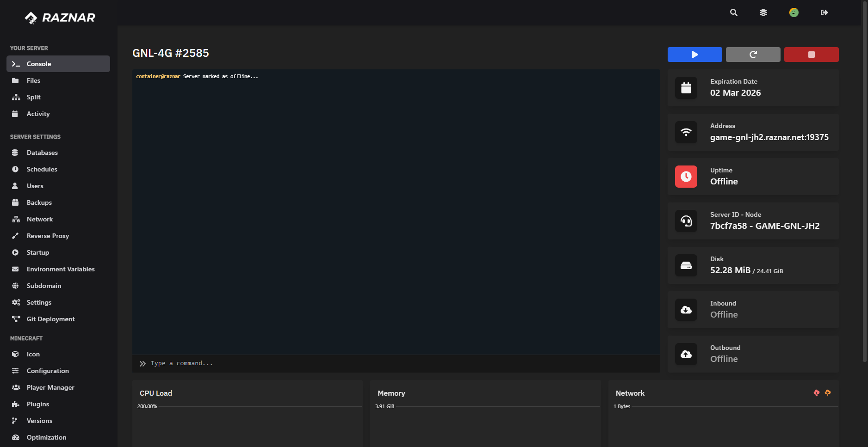
Task: Start the server with blue play button
Action: pos(694,55)
